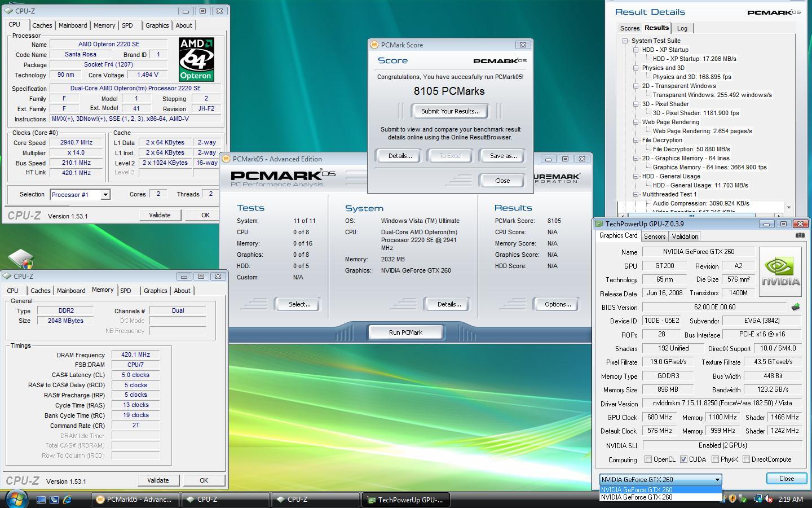The width and height of the screenshot is (812, 508).
Task: Click the taskbar clock showing 2:19 AM
Action: click(791, 500)
